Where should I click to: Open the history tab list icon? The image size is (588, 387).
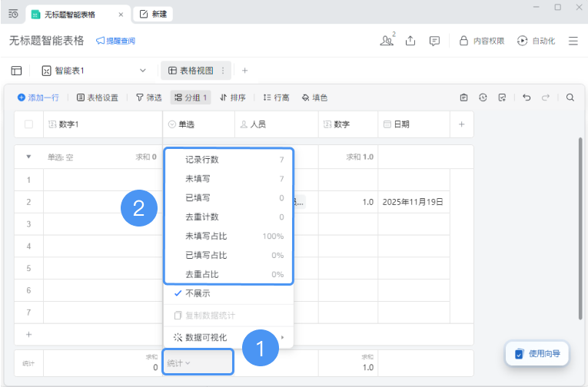[x=13, y=15]
